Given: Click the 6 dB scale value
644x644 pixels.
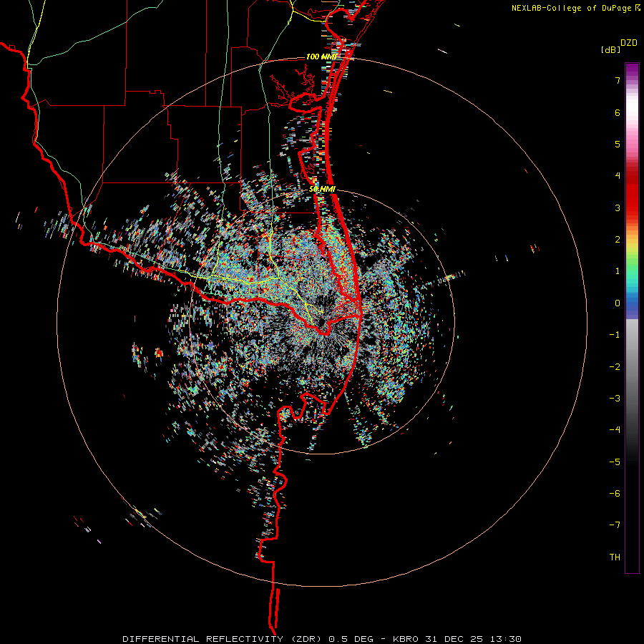Looking at the screenshot, I should 618,112.
